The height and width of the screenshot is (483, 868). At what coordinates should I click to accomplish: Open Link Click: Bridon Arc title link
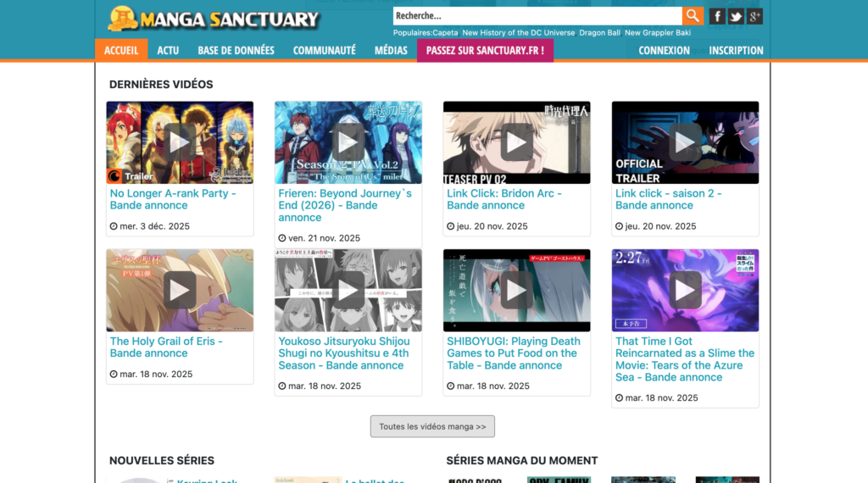pyautogui.click(x=504, y=199)
